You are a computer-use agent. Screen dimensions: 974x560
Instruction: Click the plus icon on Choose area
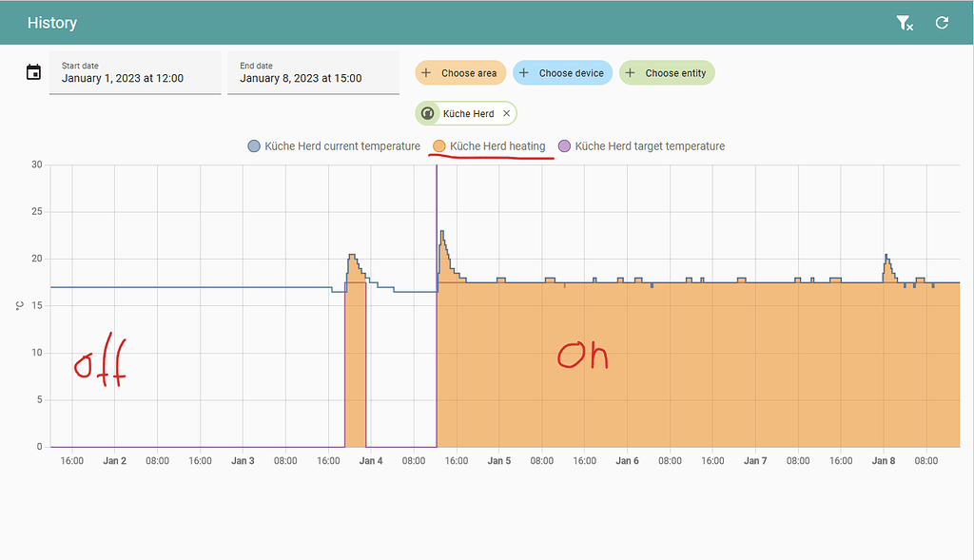(428, 72)
